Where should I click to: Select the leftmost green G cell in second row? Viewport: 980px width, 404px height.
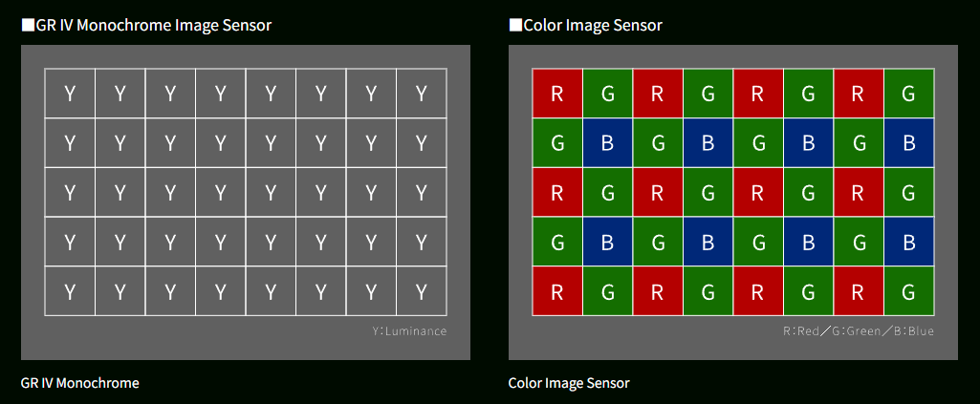[x=557, y=143]
